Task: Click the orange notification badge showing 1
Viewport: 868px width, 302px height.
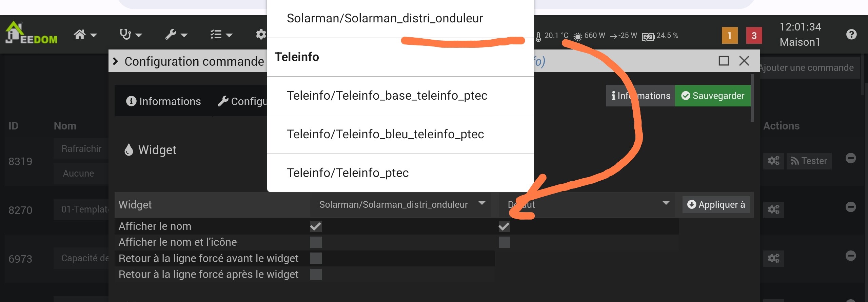Action: (x=730, y=36)
